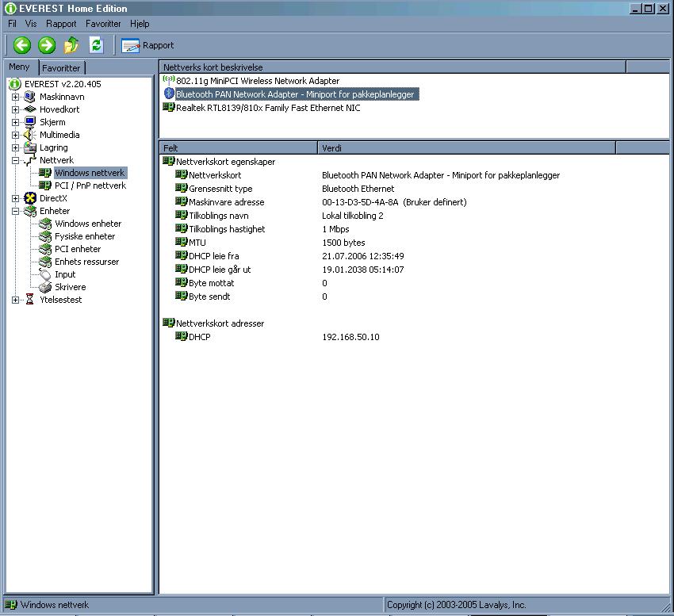Click the green Back arrow button
The height and width of the screenshot is (616, 674).
coord(22,45)
